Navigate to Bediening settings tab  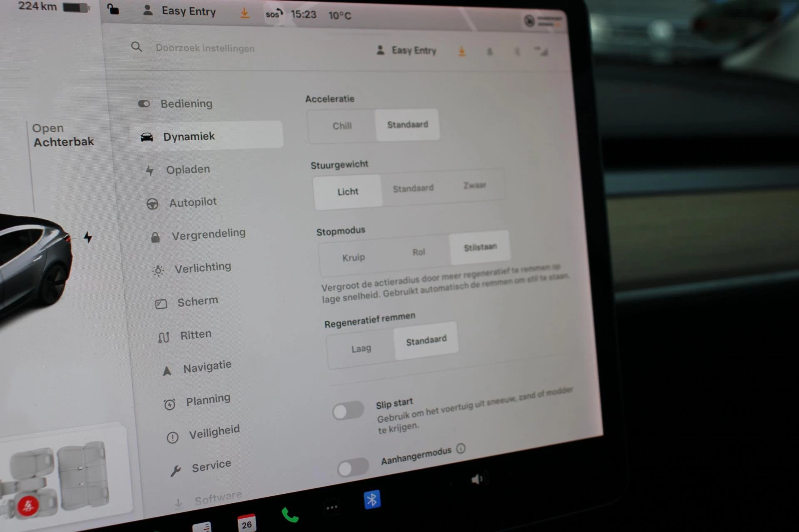[x=186, y=103]
